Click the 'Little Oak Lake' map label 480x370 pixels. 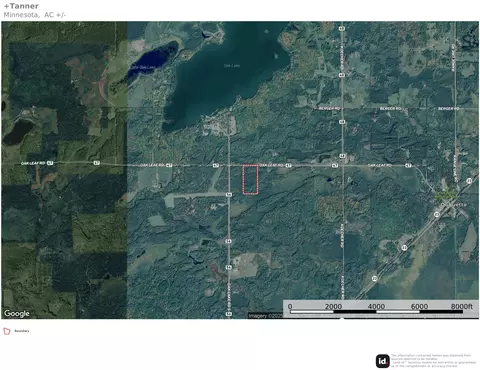click(x=143, y=67)
